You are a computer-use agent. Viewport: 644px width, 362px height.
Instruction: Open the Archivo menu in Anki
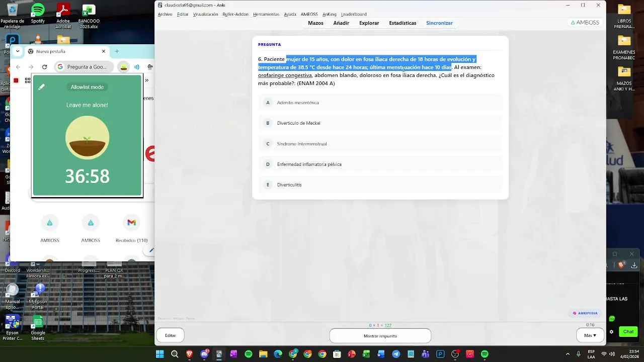165,14
